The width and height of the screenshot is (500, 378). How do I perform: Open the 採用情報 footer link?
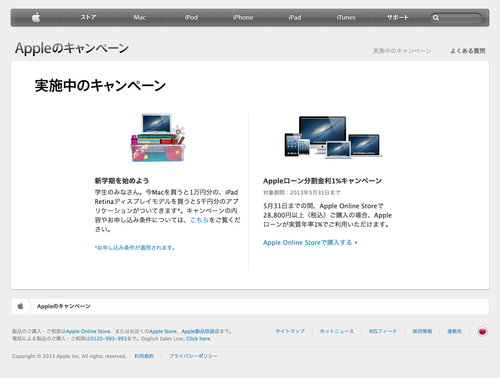tap(422, 331)
